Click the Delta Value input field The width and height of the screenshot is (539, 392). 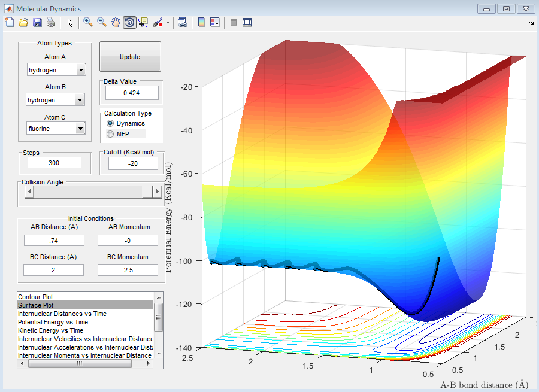click(132, 93)
